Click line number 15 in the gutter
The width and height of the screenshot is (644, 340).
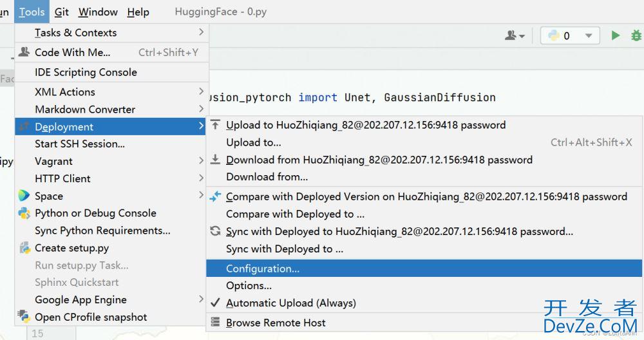[x=37, y=334]
